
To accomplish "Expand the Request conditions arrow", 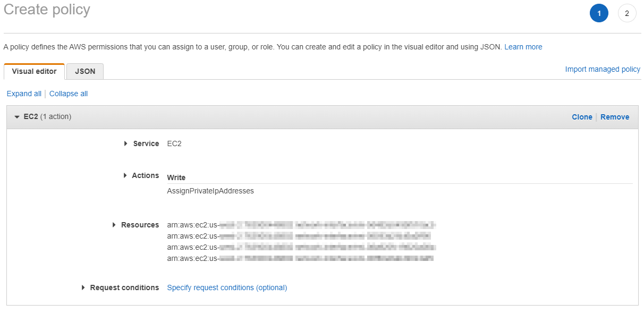I will click(x=83, y=287).
